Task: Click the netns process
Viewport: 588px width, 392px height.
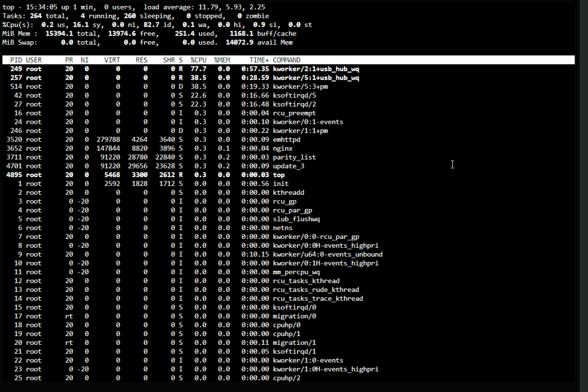Action: [x=283, y=228]
